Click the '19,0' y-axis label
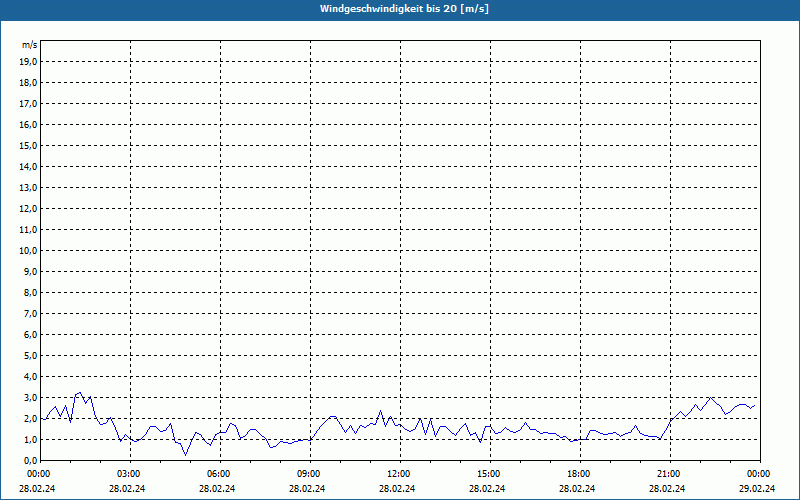 click(30, 62)
